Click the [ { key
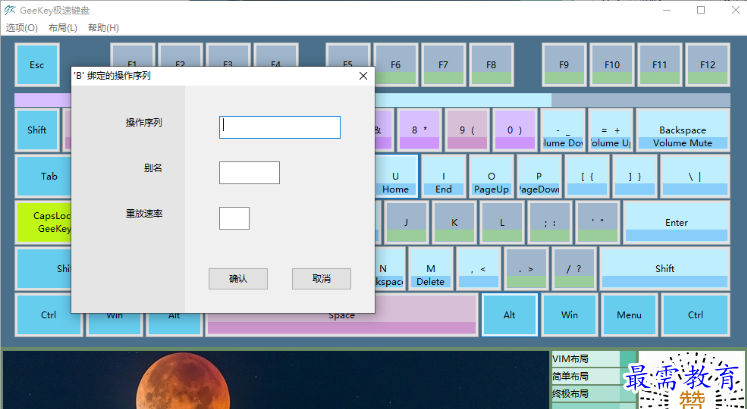The height and width of the screenshot is (409, 747). [x=587, y=176]
